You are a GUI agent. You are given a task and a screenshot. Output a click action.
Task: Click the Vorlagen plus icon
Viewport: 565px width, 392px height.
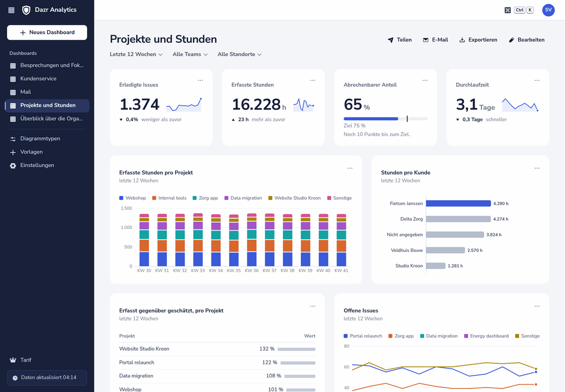pos(13,152)
